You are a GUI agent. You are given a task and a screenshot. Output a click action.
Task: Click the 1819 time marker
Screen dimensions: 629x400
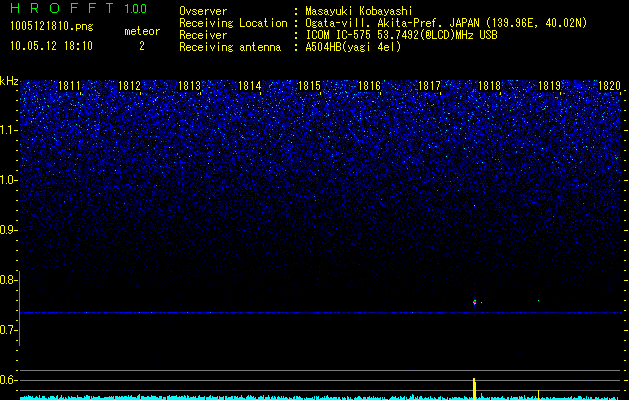[x=549, y=86]
